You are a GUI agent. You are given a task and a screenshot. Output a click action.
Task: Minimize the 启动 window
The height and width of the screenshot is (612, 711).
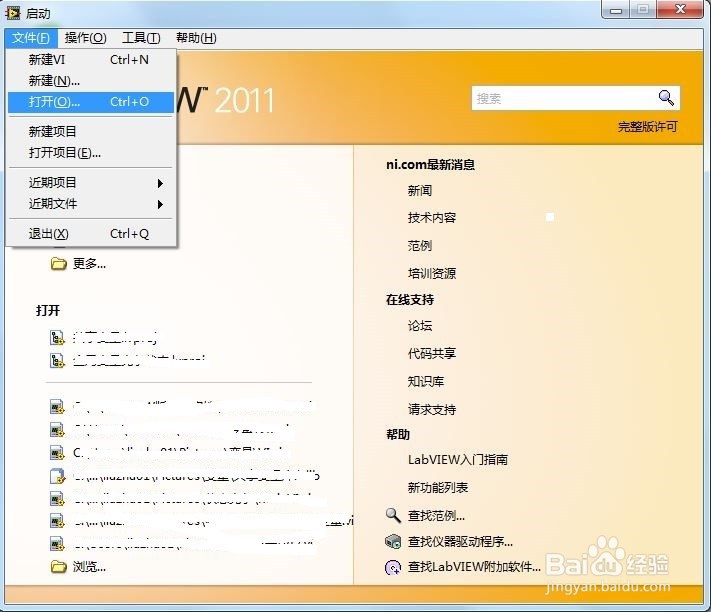(x=616, y=10)
